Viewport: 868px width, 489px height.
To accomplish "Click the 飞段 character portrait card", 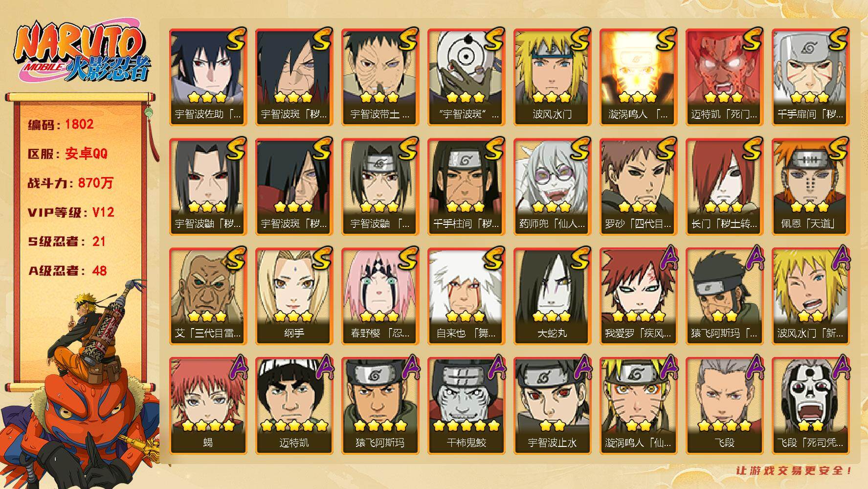I will pyautogui.click(x=724, y=406).
